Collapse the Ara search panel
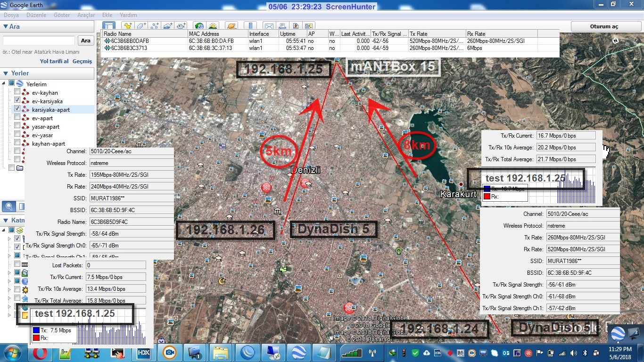The image size is (644, 362). click(6, 26)
